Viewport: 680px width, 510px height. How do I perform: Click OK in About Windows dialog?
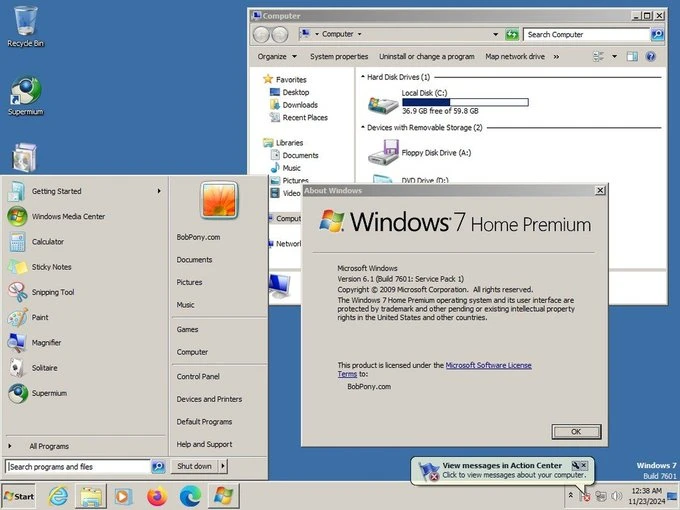tap(575, 431)
